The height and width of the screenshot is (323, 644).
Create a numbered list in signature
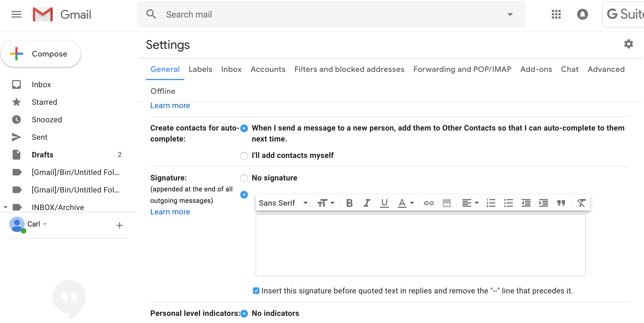click(491, 203)
